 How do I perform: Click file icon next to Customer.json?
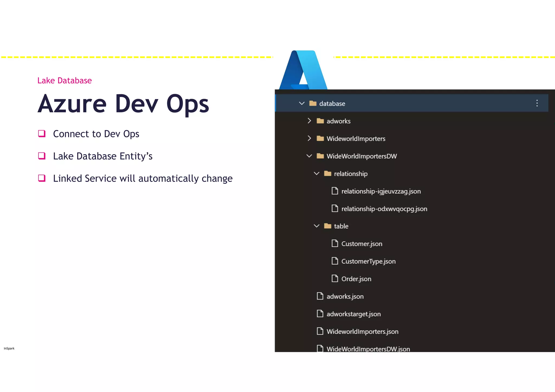click(x=335, y=243)
